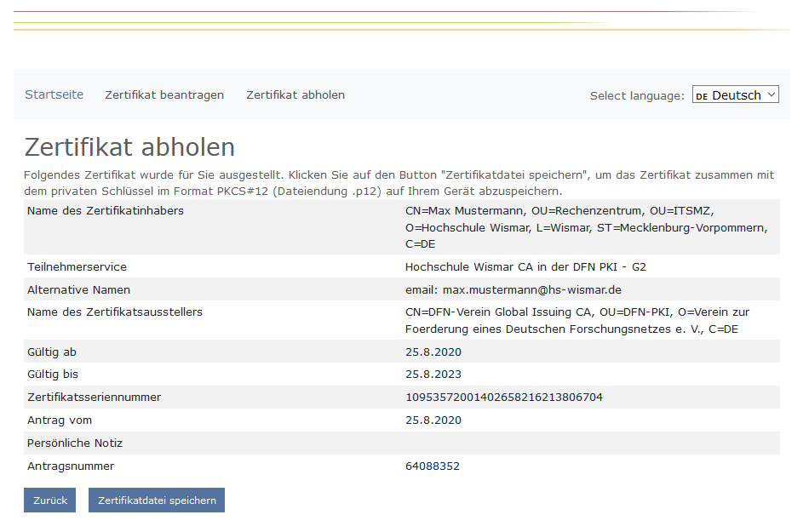Select the Name des Zertifikatinhabers label
This screenshot has width=809, height=532.
point(106,211)
